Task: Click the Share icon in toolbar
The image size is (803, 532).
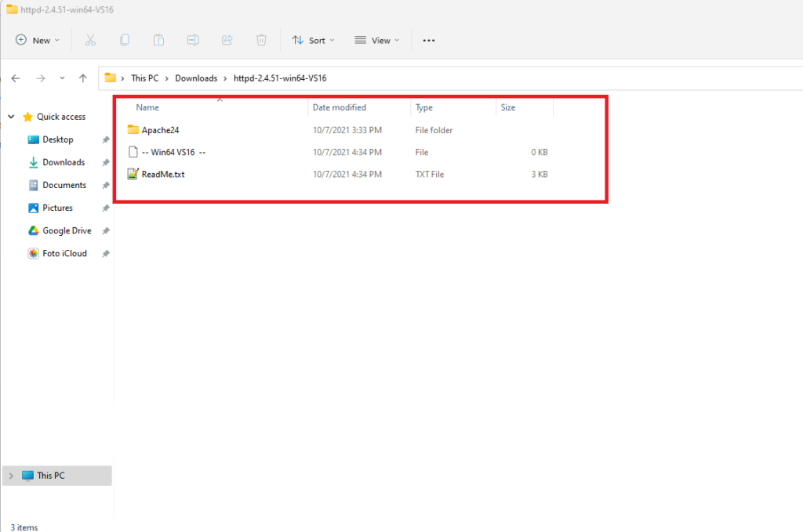Action: [x=227, y=40]
